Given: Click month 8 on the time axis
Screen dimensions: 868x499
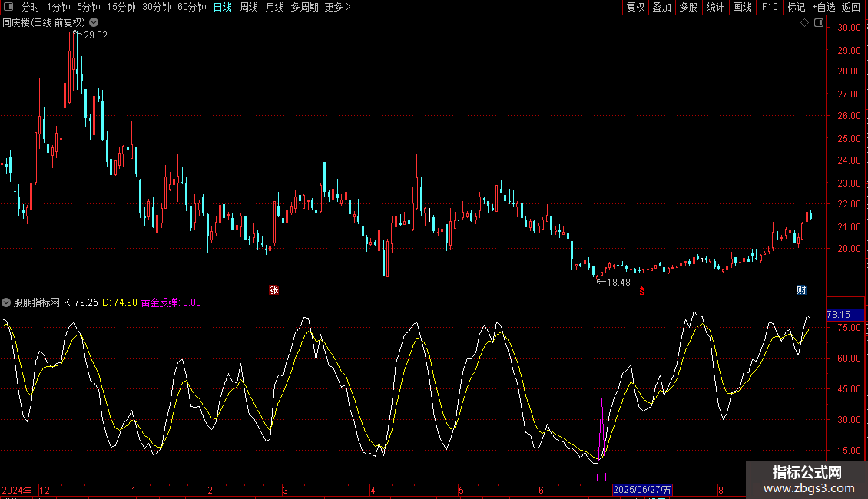Looking at the screenshot, I should [721, 490].
